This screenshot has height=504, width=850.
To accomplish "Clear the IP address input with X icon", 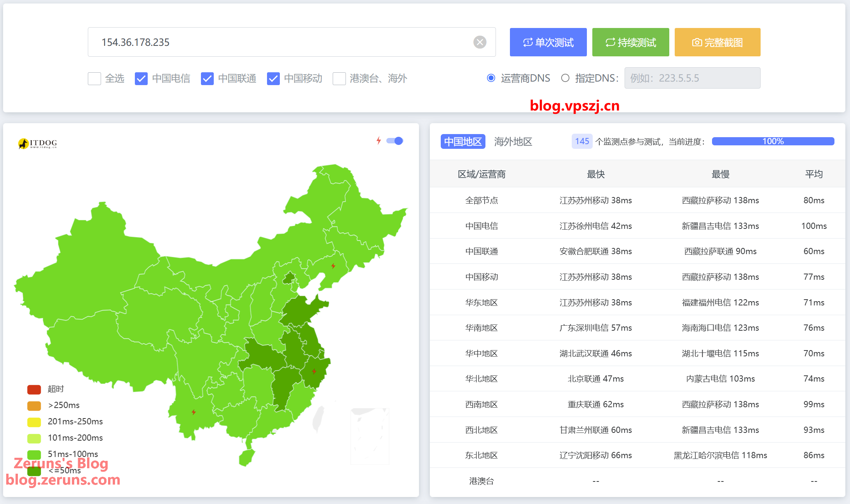I will pyautogui.click(x=480, y=42).
